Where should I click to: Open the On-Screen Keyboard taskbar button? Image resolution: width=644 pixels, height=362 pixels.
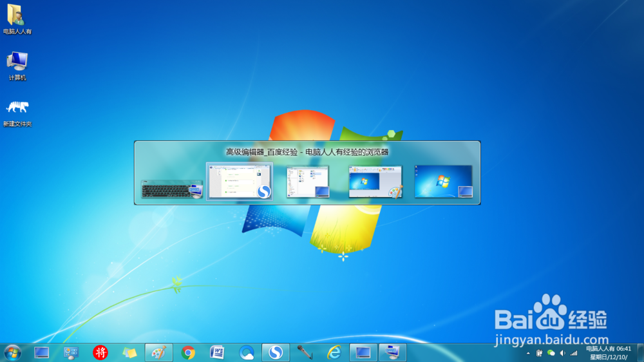tap(393, 352)
